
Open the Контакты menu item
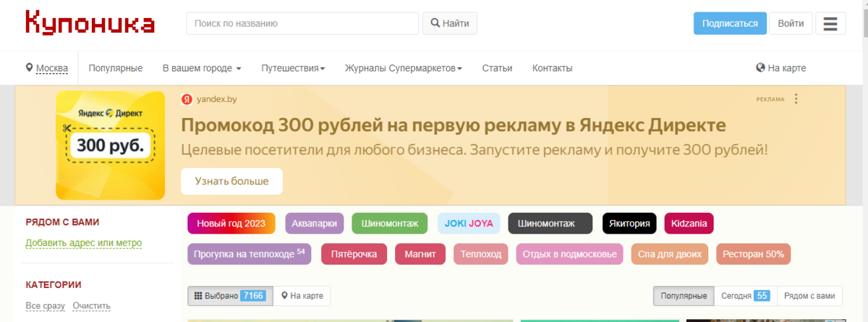[x=553, y=68]
